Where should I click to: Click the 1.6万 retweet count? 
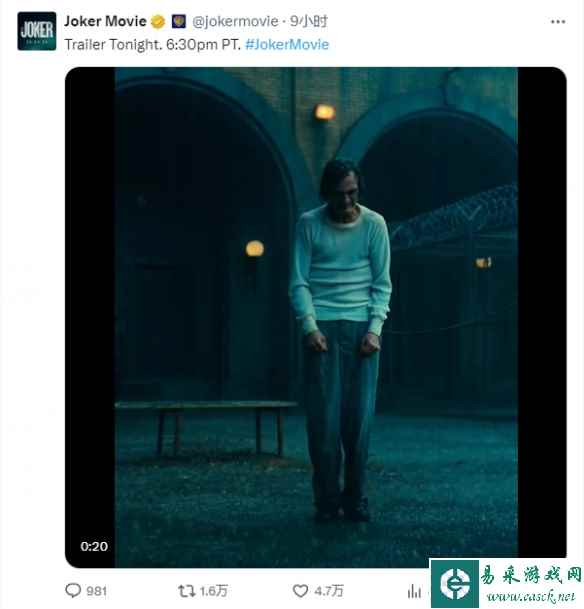214,591
